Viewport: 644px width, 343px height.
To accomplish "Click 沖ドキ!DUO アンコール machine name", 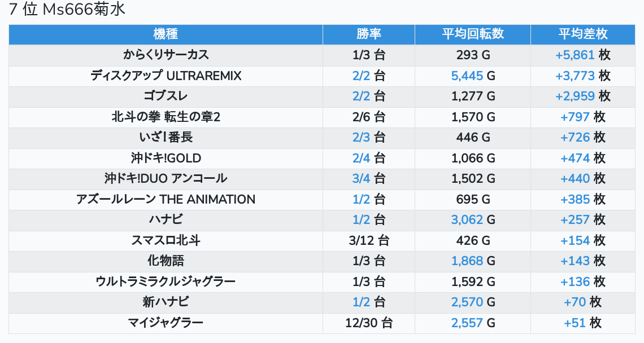I will coord(166,178).
